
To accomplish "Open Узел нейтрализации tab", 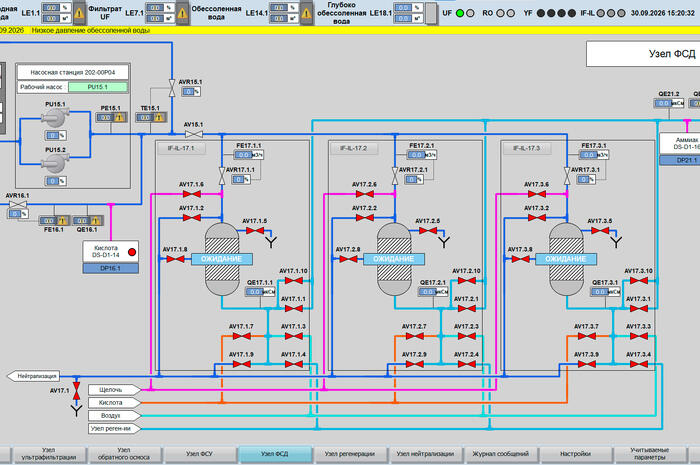I will [425, 454].
